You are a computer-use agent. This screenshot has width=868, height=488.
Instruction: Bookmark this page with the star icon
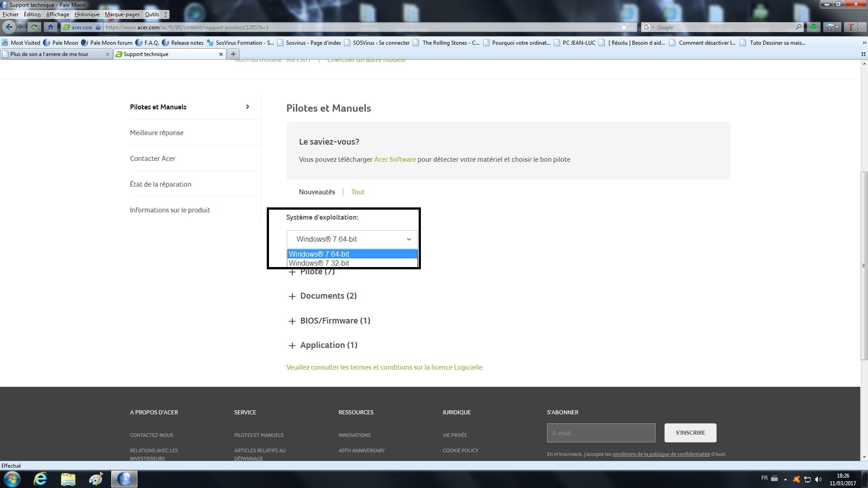(x=624, y=27)
